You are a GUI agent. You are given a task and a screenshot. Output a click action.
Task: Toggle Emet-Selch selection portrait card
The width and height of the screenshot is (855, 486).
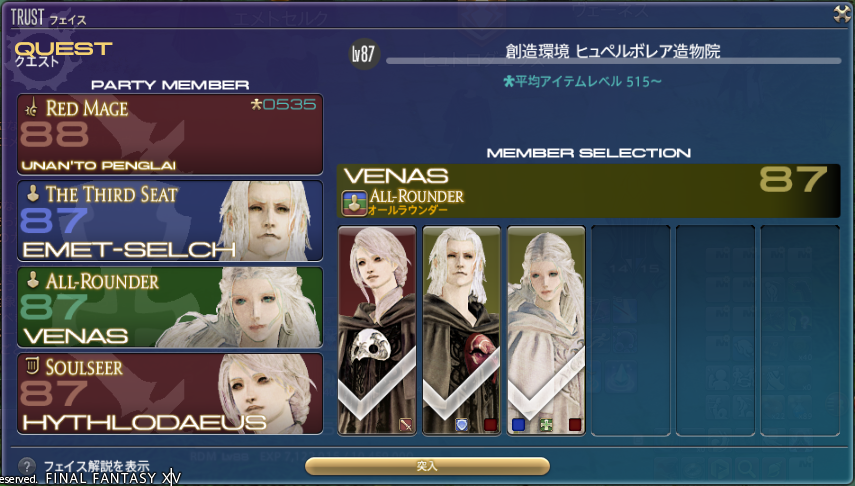pyautogui.click(x=461, y=331)
